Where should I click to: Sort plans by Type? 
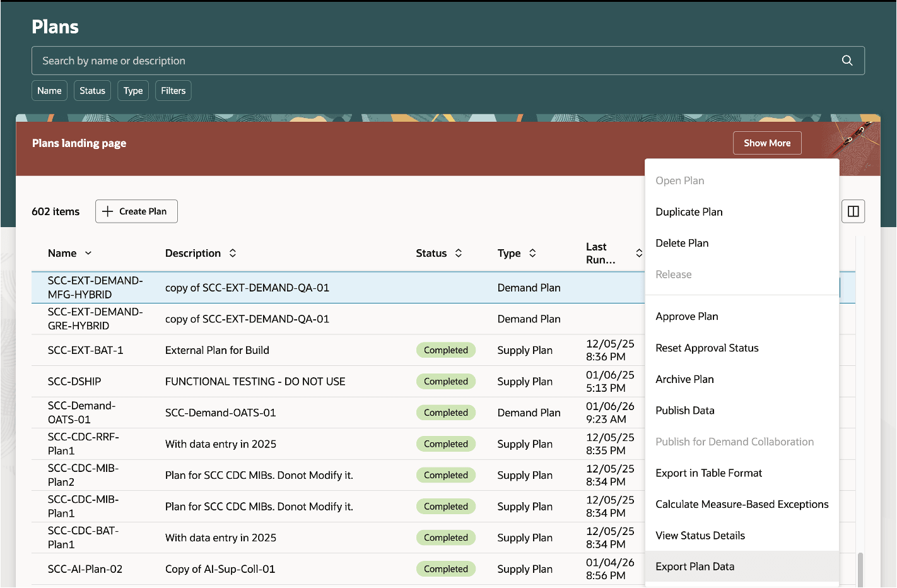click(x=532, y=253)
